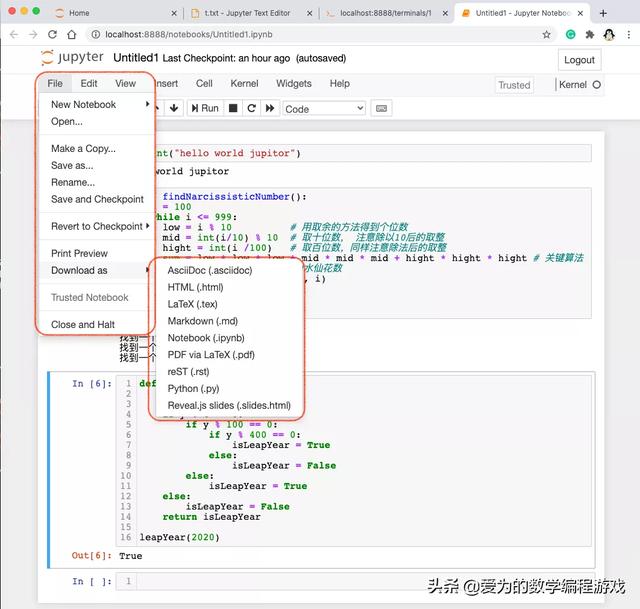Screen dimensions: 640x609
Task: Open the command palette keyboard icon
Action: pos(381,109)
